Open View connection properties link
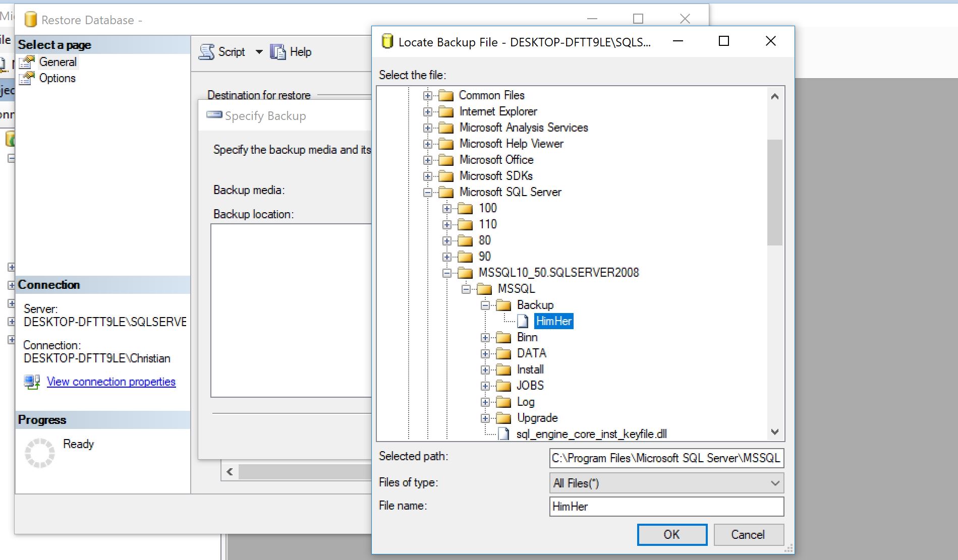The width and height of the screenshot is (958, 560). click(110, 382)
